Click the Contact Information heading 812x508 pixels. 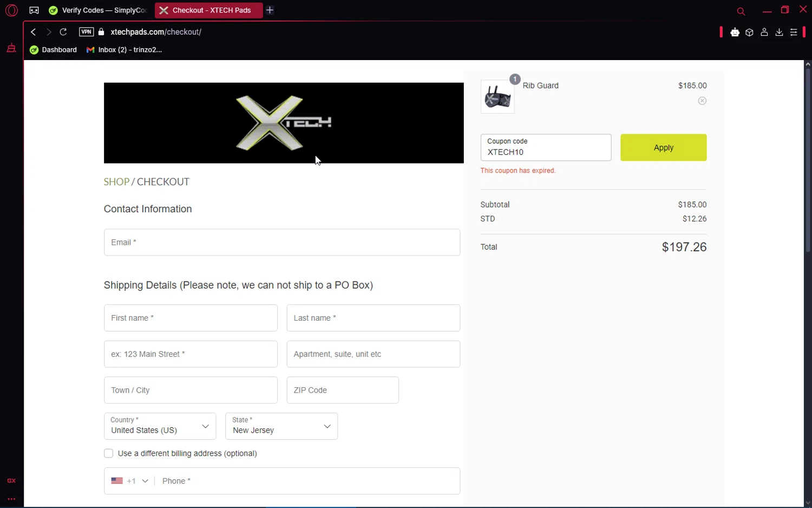148,209
